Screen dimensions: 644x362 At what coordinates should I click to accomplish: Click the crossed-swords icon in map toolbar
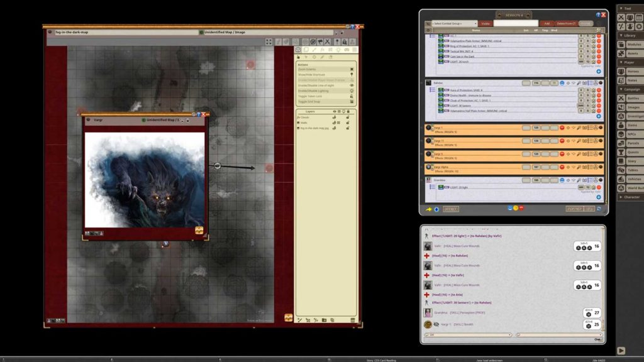pos(327,42)
